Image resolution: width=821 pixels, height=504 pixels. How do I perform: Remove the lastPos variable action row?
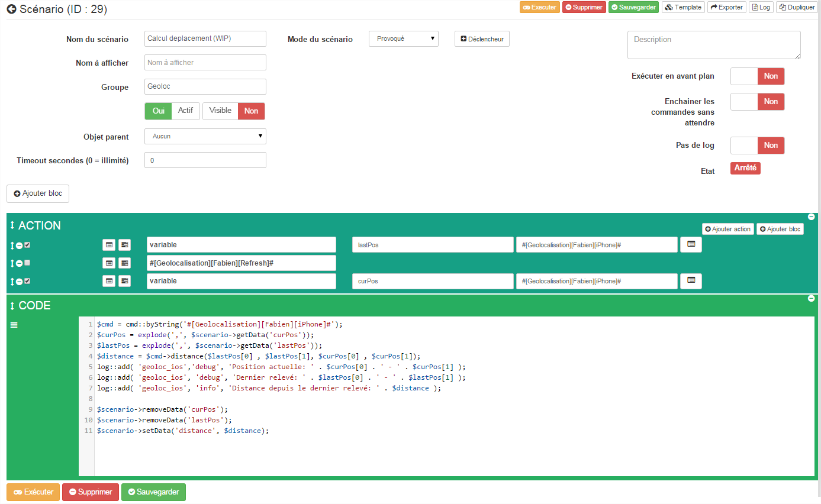20,245
